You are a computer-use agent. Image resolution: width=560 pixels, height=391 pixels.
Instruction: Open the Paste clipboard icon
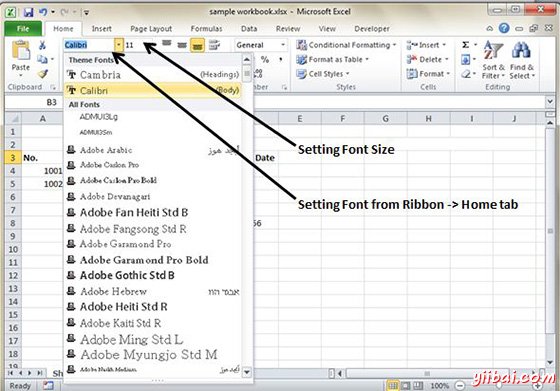[x=21, y=51]
